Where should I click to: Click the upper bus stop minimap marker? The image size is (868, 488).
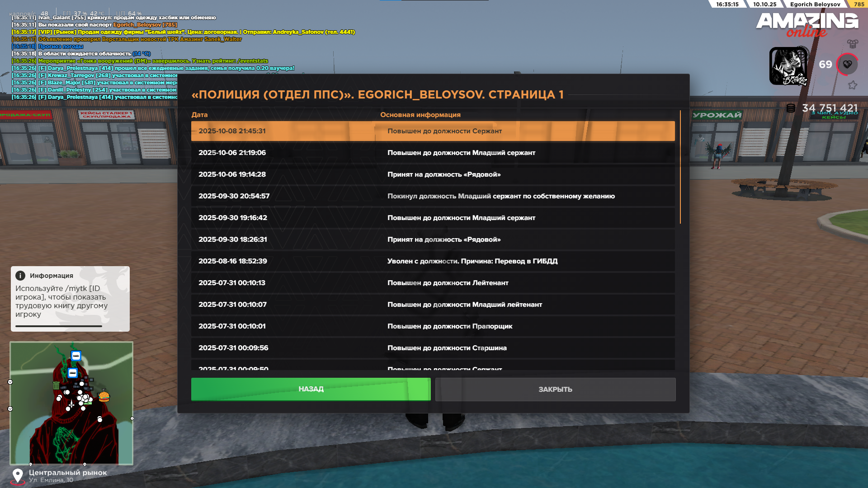76,356
